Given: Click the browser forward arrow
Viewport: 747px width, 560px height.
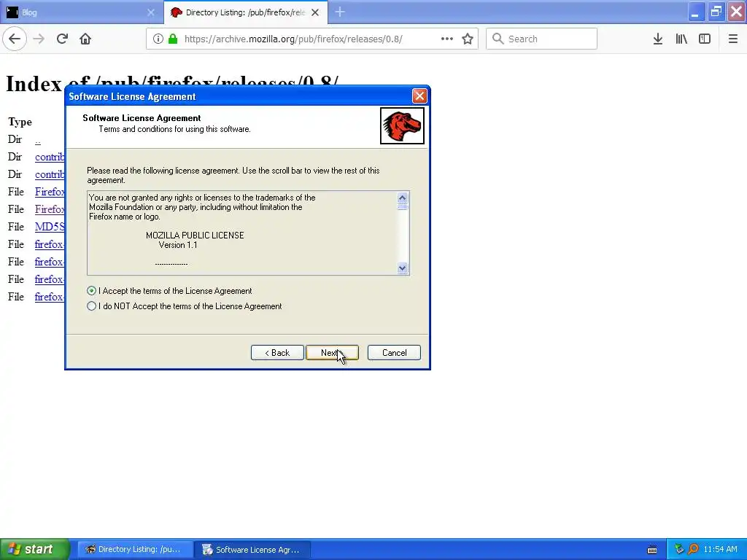Looking at the screenshot, I should tap(39, 39).
